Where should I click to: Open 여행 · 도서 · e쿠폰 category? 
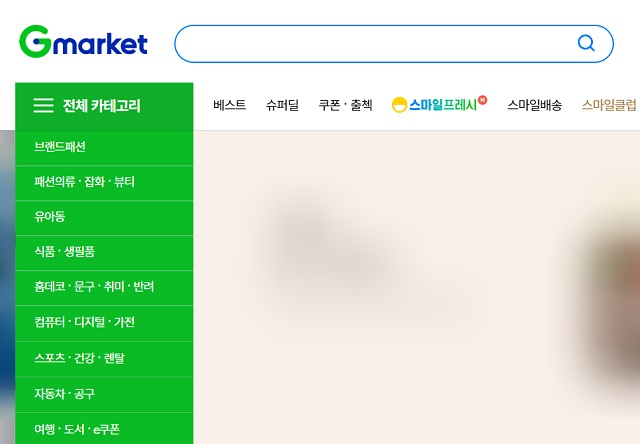[x=104, y=428]
